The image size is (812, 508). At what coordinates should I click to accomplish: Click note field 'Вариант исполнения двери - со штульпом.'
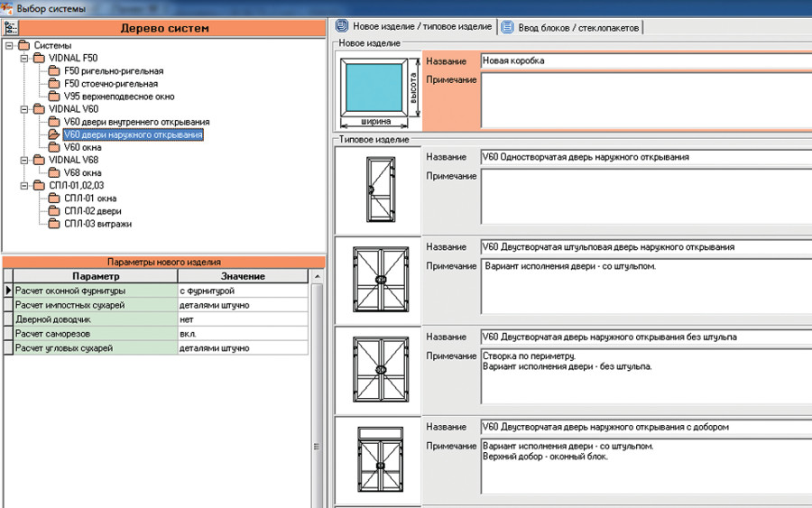point(646,286)
